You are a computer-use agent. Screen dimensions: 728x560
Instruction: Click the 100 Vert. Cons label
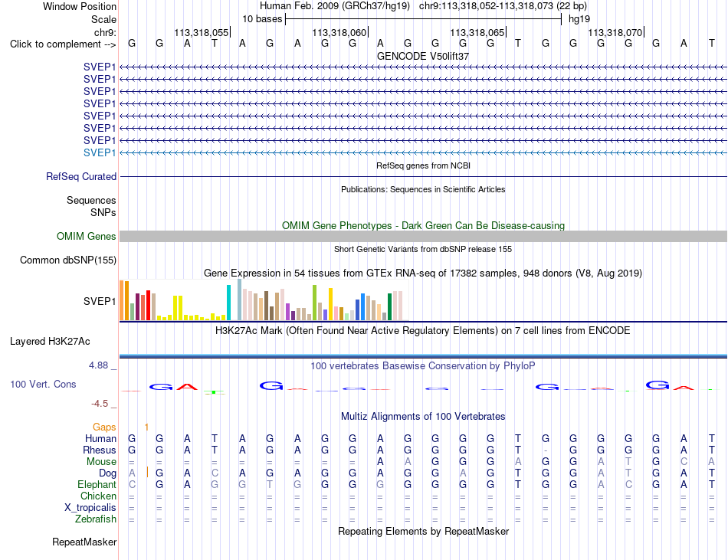43,384
